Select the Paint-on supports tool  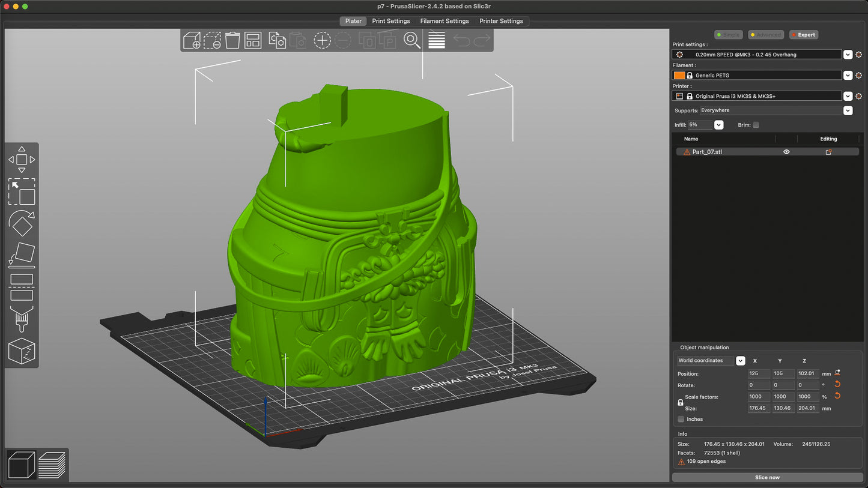pos(22,319)
